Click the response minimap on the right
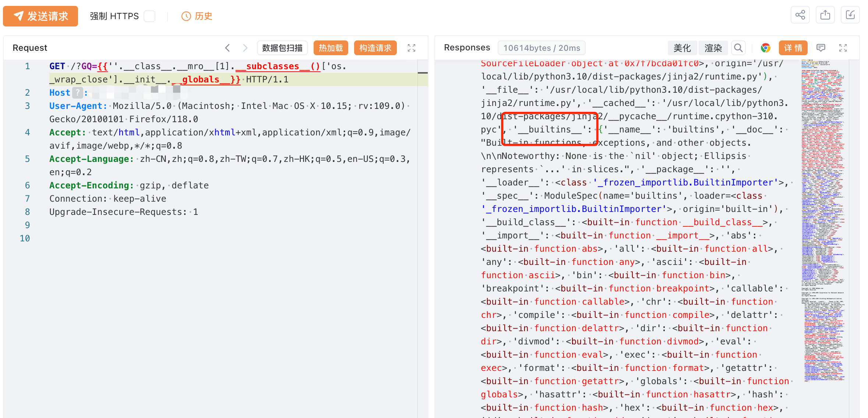Screen dimensions: 868x418 click(x=824, y=221)
